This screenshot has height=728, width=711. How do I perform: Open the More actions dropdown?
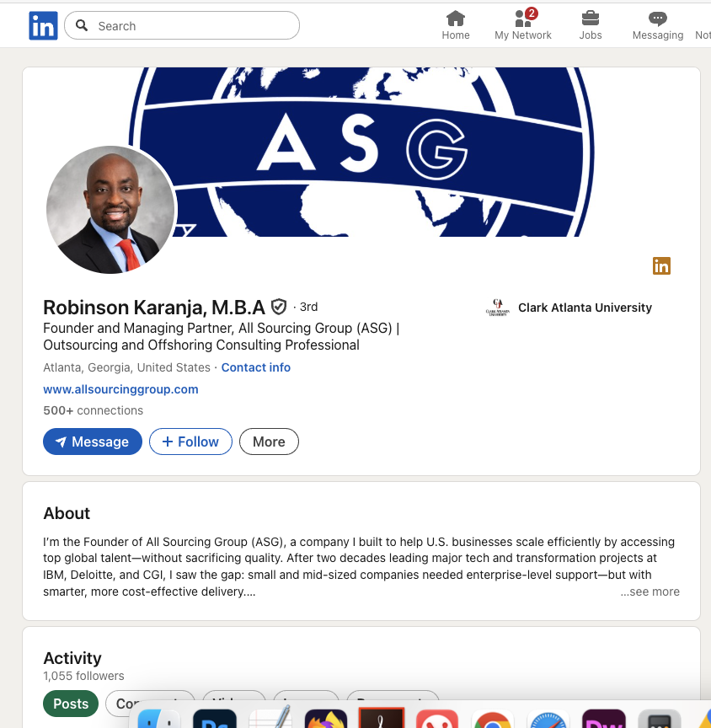pyautogui.click(x=269, y=442)
